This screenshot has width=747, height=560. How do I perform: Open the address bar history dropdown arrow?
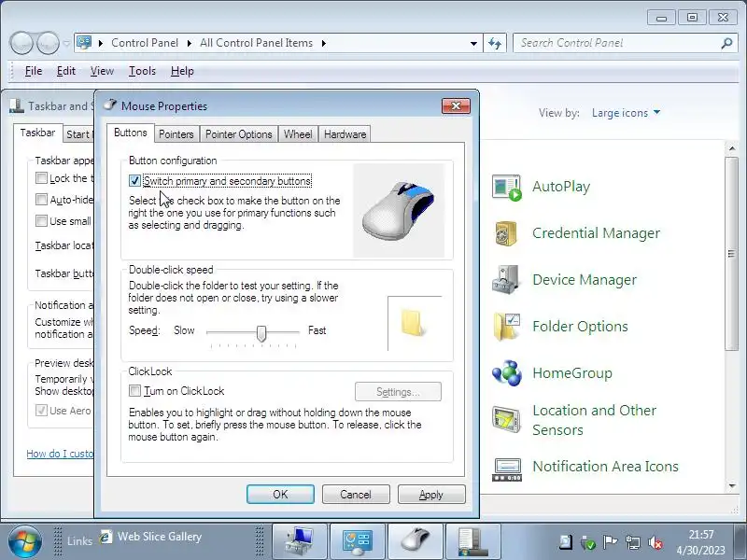point(473,43)
